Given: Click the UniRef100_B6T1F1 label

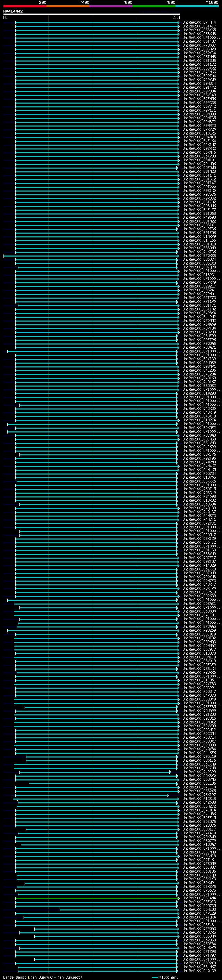Looking at the screenshot, I should pyautogui.click(x=199, y=175).
